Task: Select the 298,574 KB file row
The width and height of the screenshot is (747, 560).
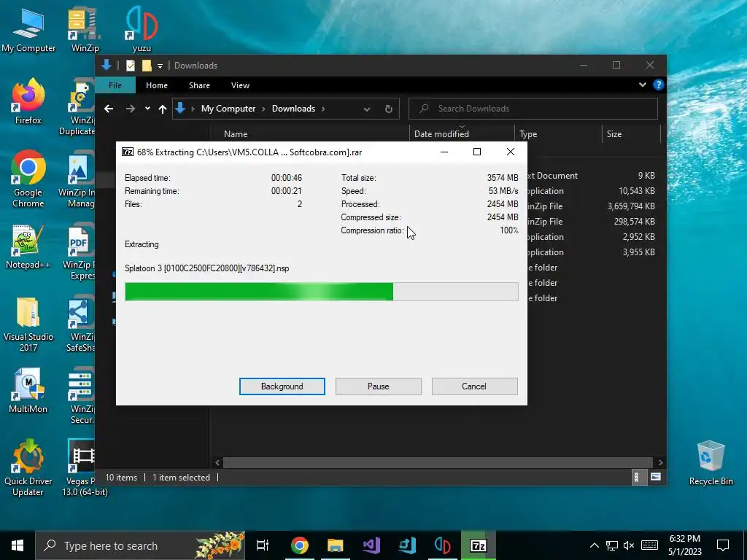Action: click(591, 222)
